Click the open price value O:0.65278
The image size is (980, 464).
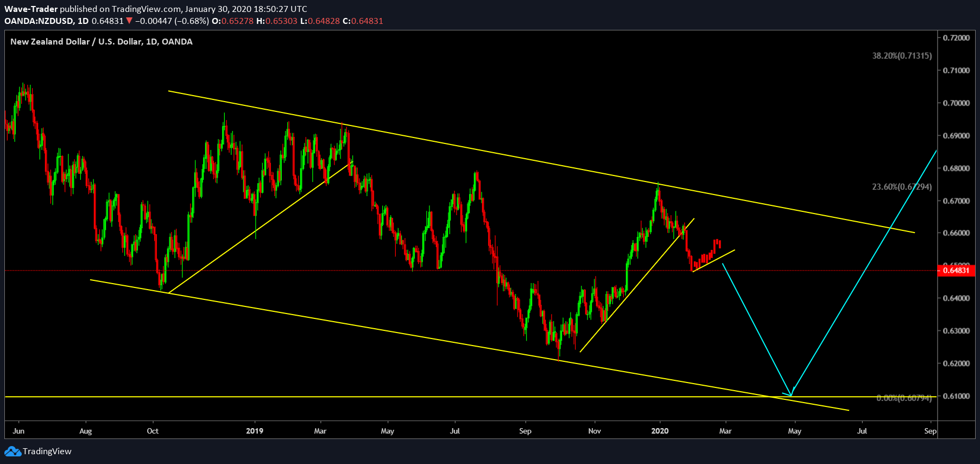[x=232, y=21]
